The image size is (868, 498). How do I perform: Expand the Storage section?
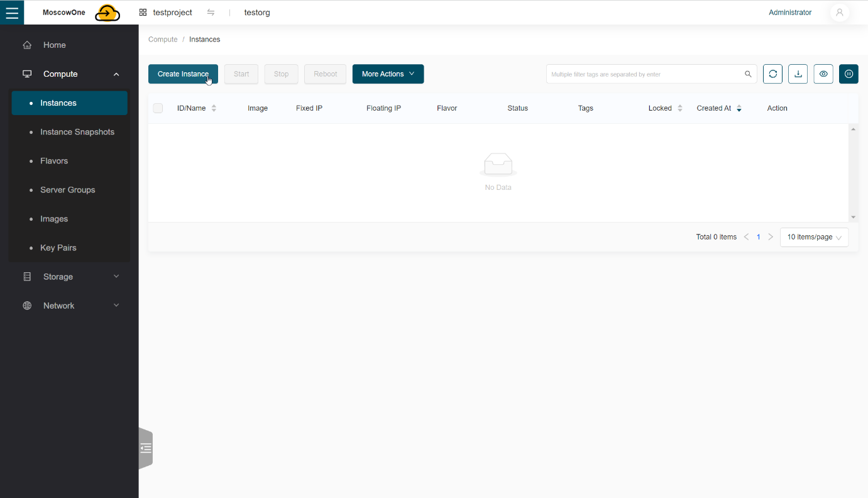pyautogui.click(x=58, y=276)
